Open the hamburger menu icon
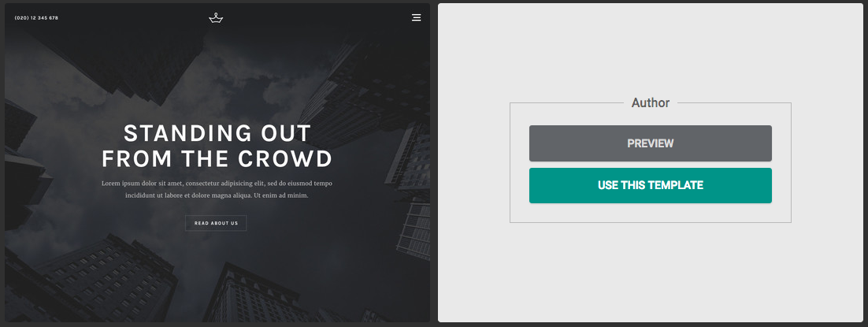This screenshot has width=868, height=327. coord(417,18)
